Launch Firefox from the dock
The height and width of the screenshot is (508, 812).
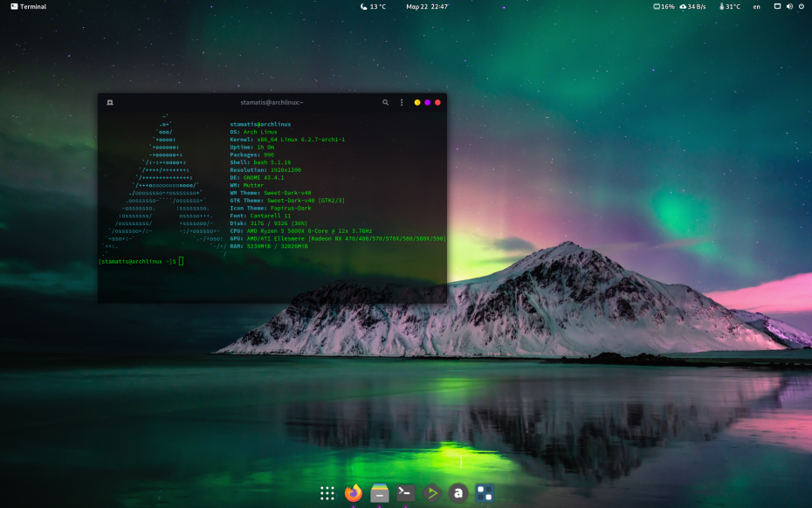tap(353, 493)
